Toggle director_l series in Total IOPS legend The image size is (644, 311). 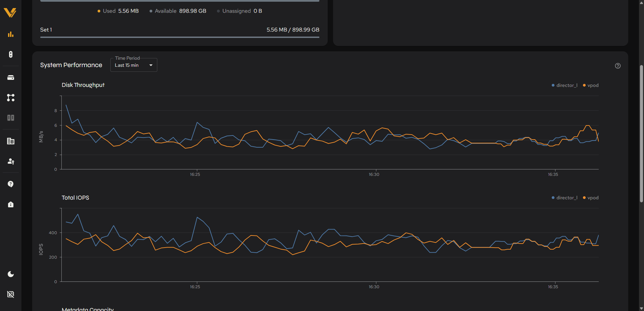point(565,198)
